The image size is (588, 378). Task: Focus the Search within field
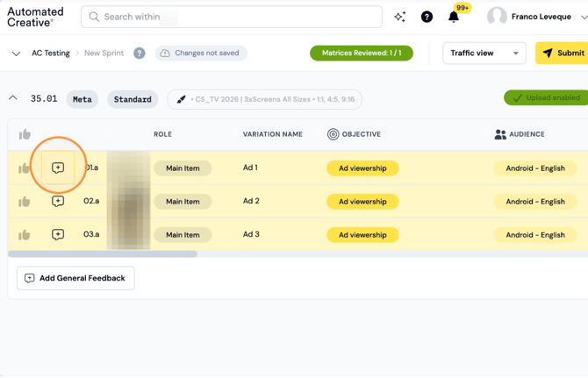[x=232, y=17]
